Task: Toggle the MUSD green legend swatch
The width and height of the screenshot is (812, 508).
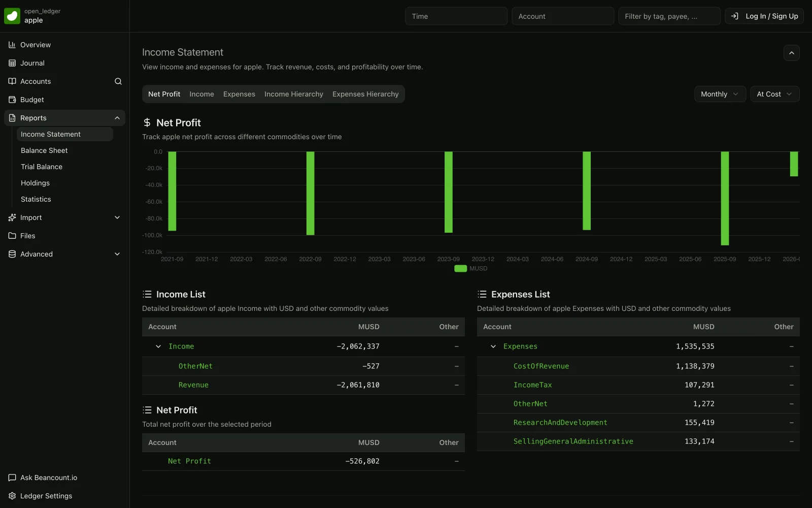Action: 460,268
